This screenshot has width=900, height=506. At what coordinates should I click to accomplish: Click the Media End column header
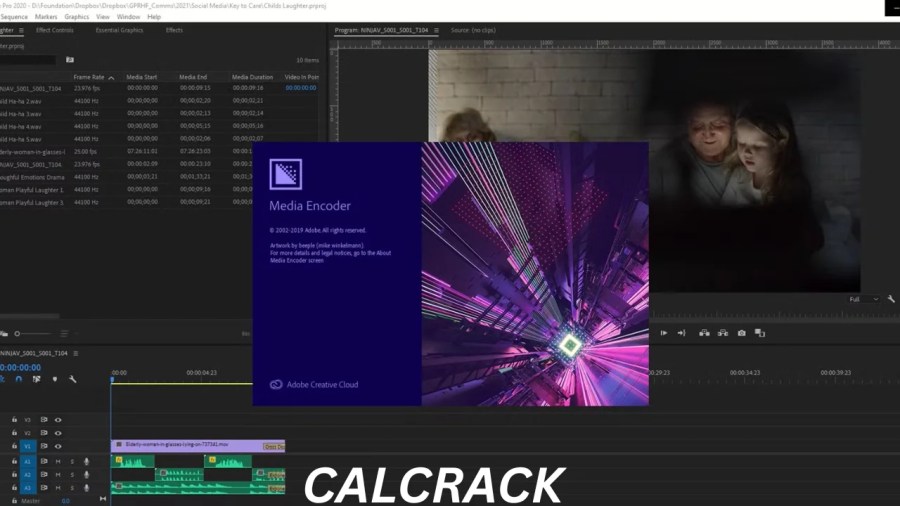pyautogui.click(x=193, y=77)
